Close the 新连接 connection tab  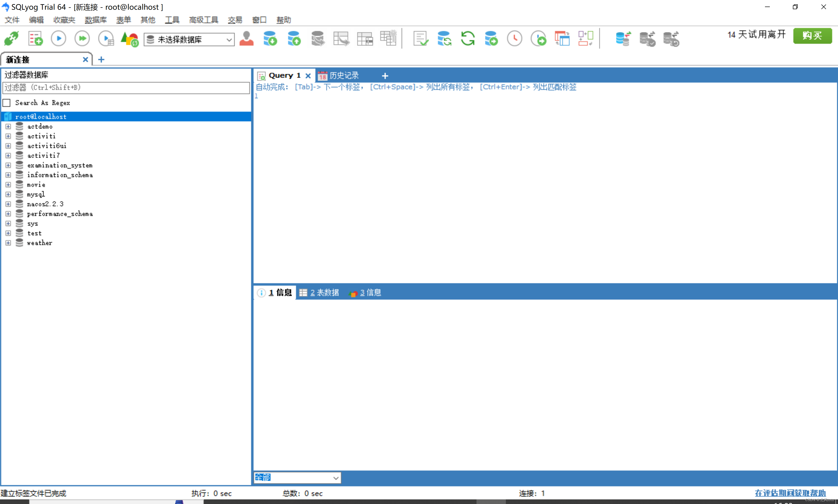85,60
